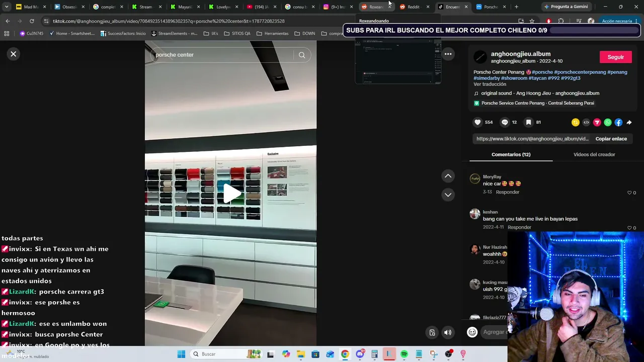Image resolution: width=644 pixels, height=362 pixels.
Task: Share the video to Facebook
Action: [x=618, y=122]
